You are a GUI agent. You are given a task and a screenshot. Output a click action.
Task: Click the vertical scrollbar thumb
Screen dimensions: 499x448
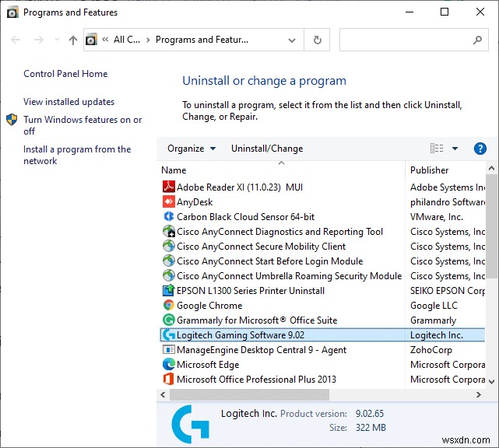(491, 226)
